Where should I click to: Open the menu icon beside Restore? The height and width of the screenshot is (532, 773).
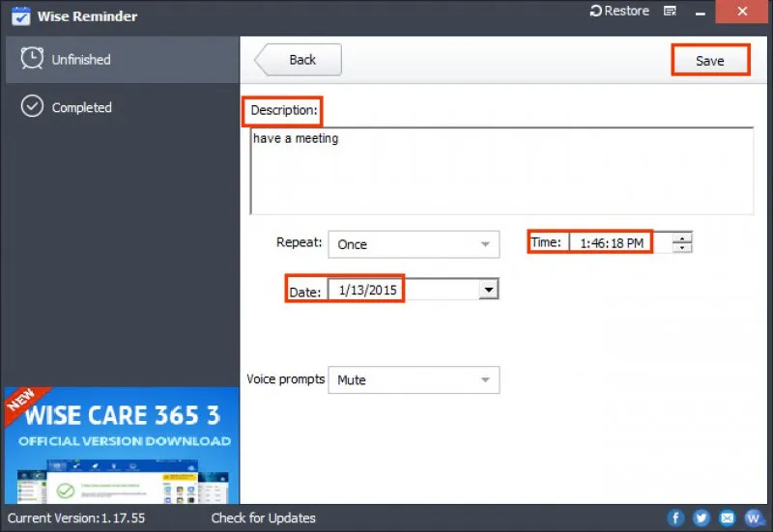[671, 12]
